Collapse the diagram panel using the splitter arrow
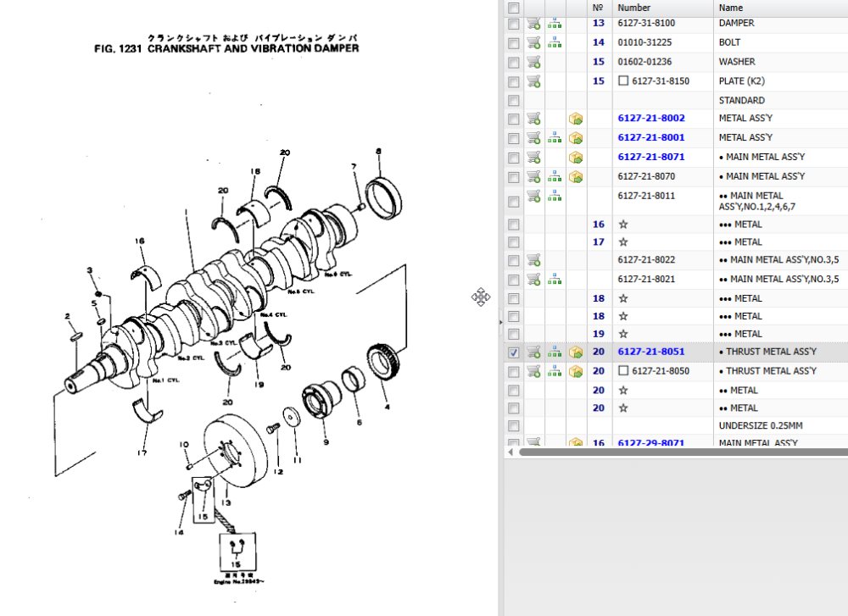The height and width of the screenshot is (616, 848). 500,322
